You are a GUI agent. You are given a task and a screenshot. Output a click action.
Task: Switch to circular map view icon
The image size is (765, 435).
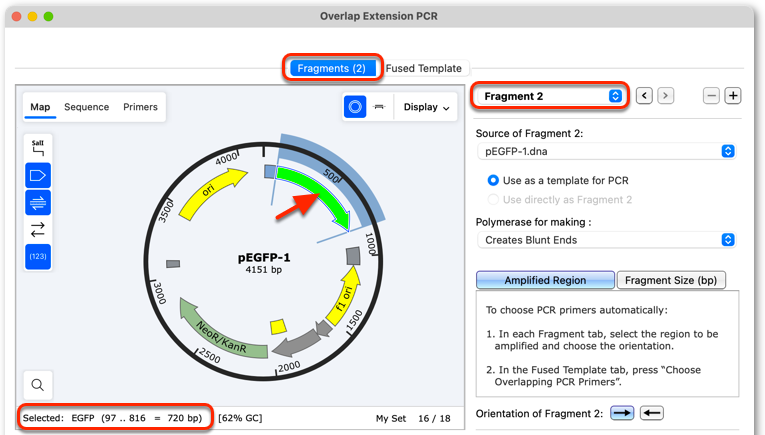tap(355, 106)
